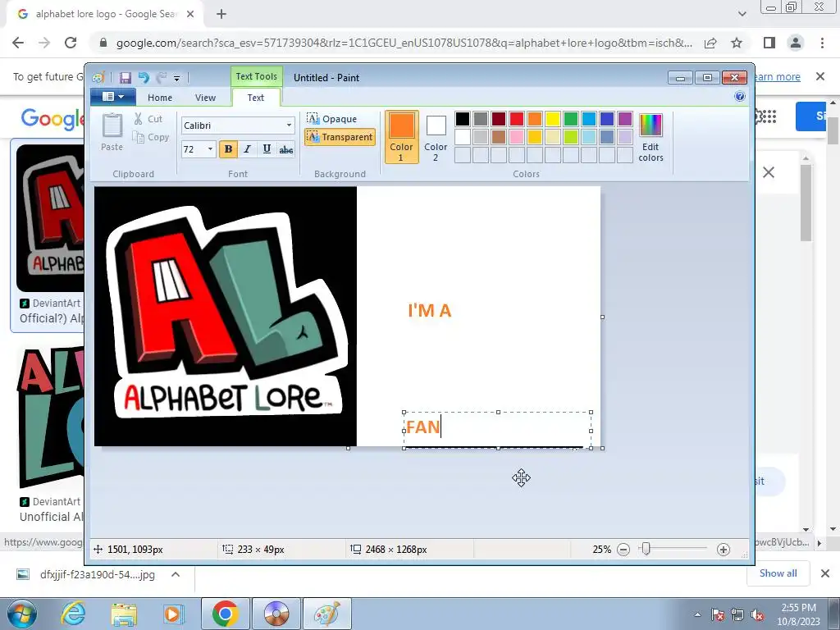Click the Cut scissors button
The height and width of the screenshot is (630, 840).
pyautogui.click(x=148, y=119)
